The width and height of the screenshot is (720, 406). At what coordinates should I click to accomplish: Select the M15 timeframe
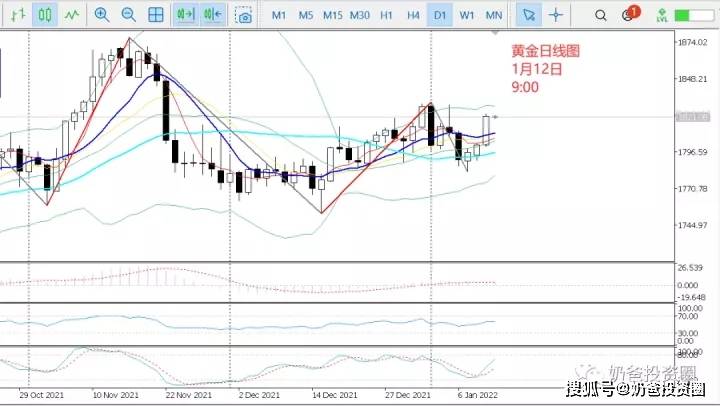(332, 15)
